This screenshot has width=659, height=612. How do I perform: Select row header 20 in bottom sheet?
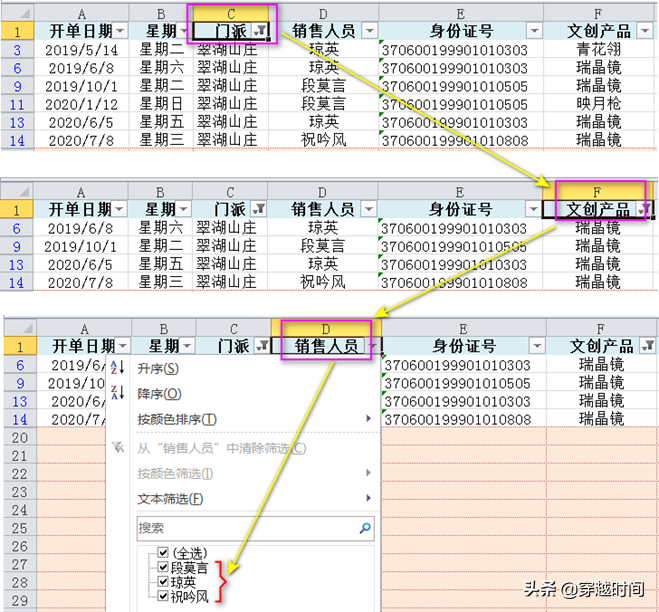pyautogui.click(x=20, y=437)
